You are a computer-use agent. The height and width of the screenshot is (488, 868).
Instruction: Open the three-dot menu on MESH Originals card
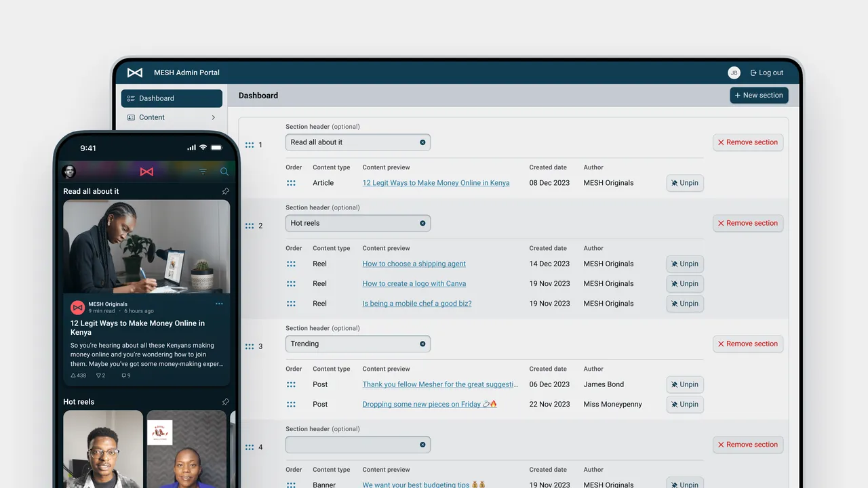[x=219, y=304]
